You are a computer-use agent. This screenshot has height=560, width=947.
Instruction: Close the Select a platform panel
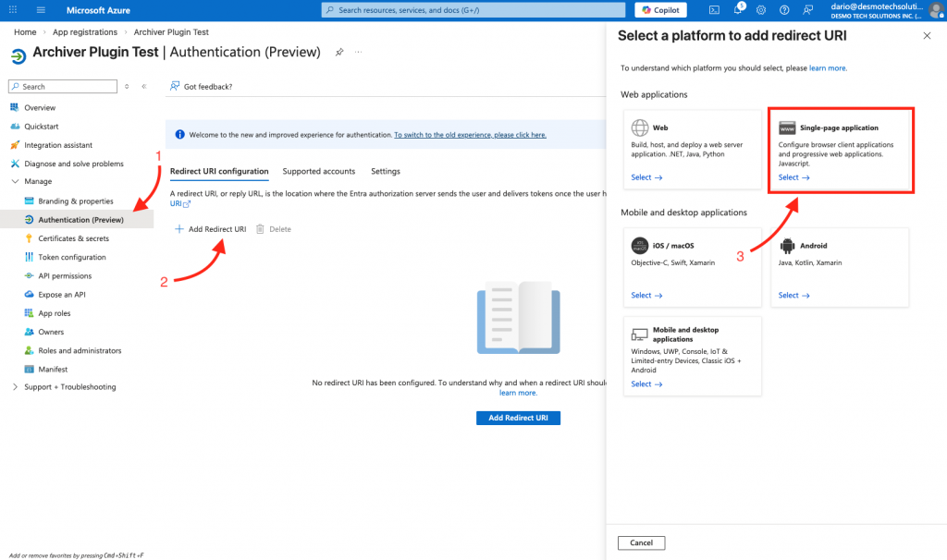pos(927,36)
